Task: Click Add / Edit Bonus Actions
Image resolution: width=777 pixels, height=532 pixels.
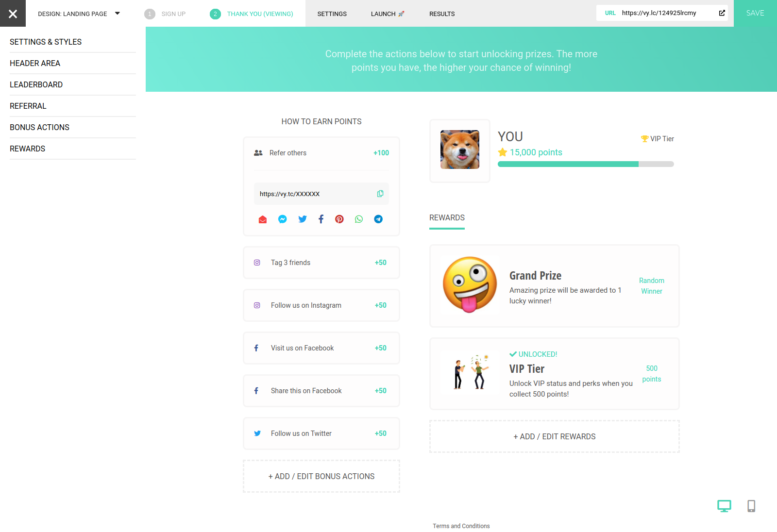Action: [321, 477]
